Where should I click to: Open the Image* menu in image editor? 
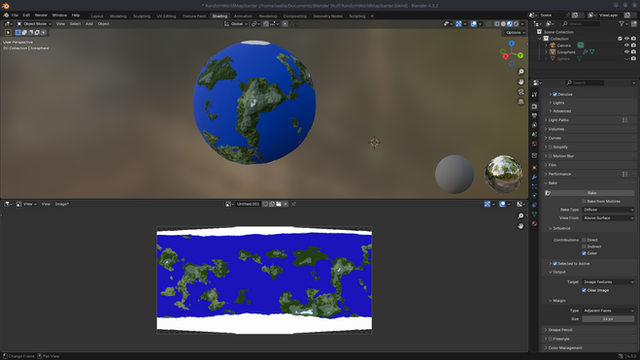point(62,204)
